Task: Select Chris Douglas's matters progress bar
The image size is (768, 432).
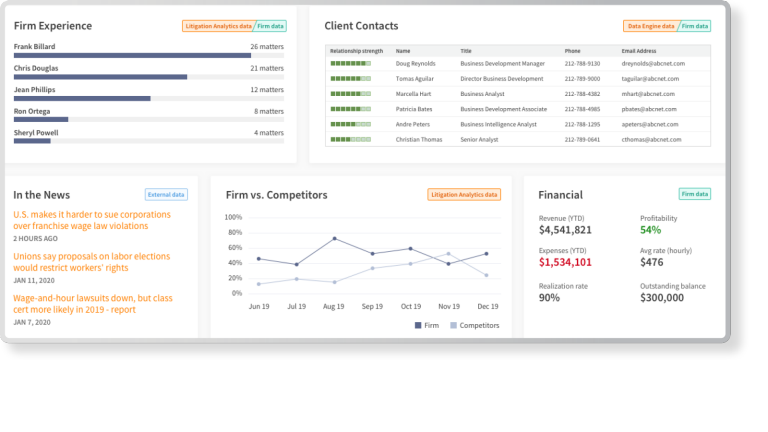Action: [100, 76]
